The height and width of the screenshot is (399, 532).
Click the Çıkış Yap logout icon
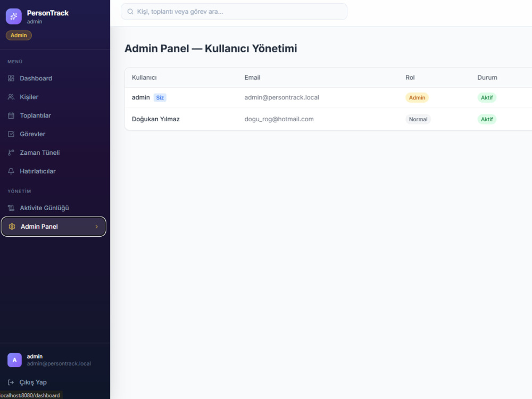[11, 383]
